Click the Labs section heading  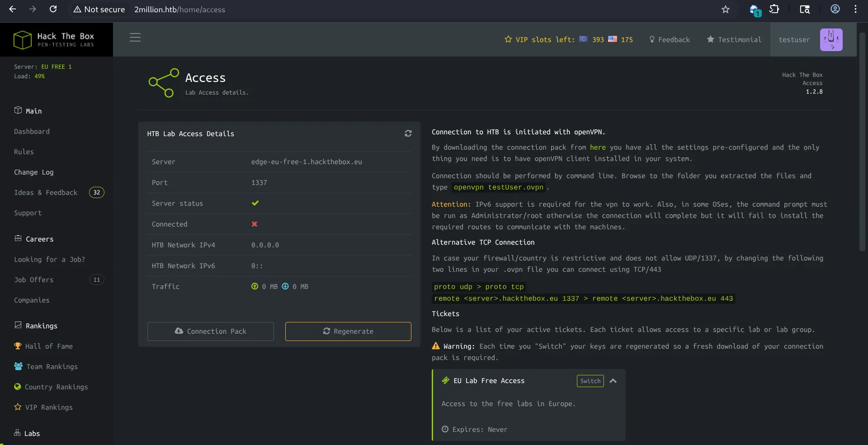pyautogui.click(x=27, y=433)
